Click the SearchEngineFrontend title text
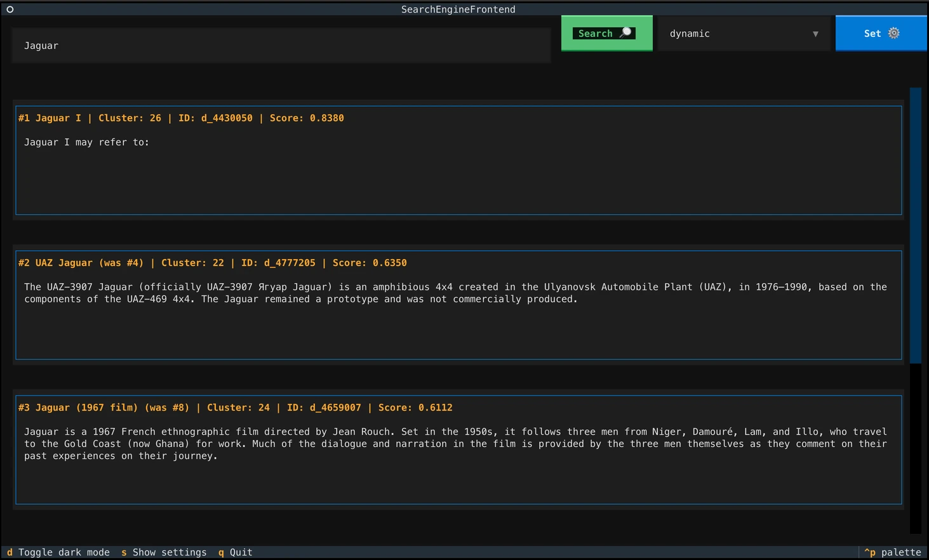Viewport: 929px width, 560px height. (458, 10)
